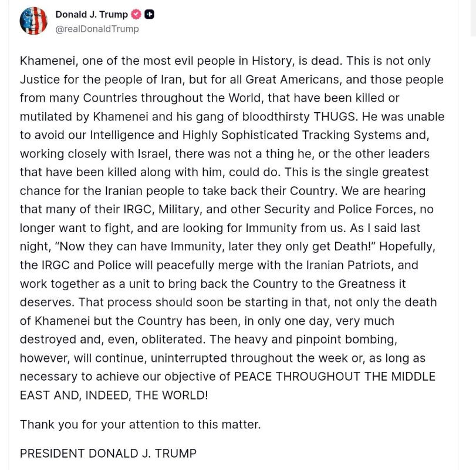Select the American flag profile picture
476x470 pixels.
(33, 19)
